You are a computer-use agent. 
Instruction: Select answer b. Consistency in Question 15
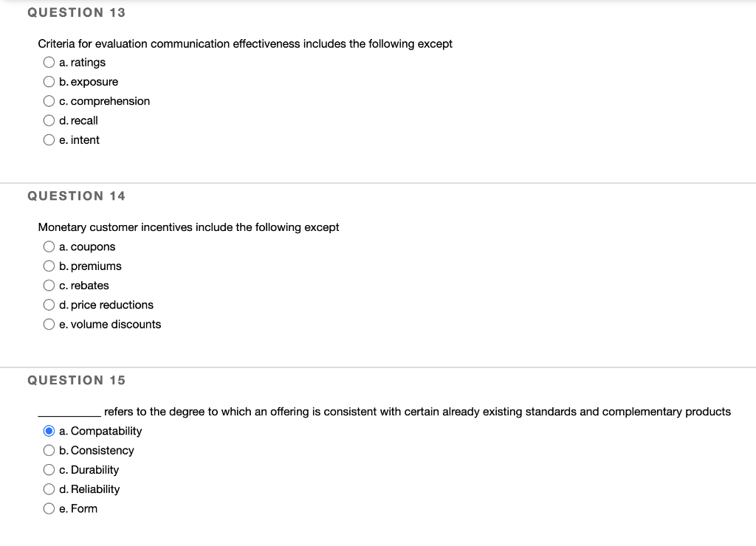[x=49, y=450]
